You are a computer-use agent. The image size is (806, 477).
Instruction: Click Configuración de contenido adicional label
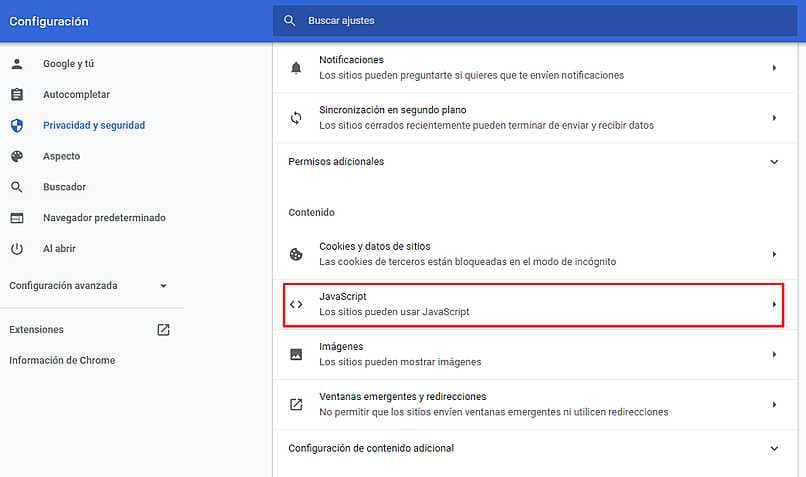(x=371, y=449)
